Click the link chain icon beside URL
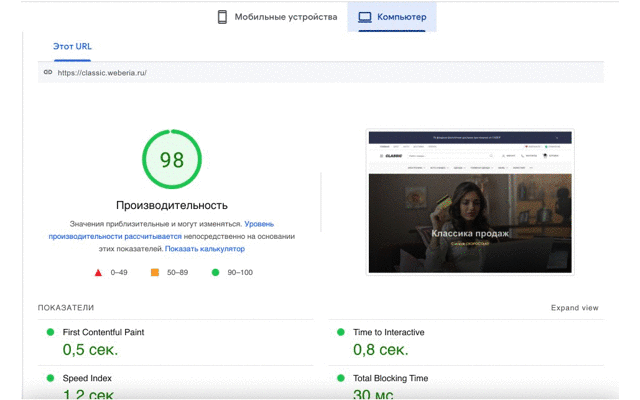This screenshot has width=640, height=400. [48, 72]
